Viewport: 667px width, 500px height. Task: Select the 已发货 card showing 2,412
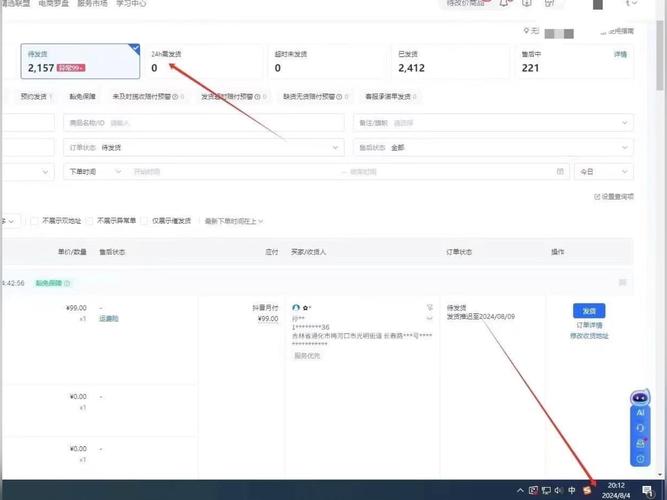(451, 61)
